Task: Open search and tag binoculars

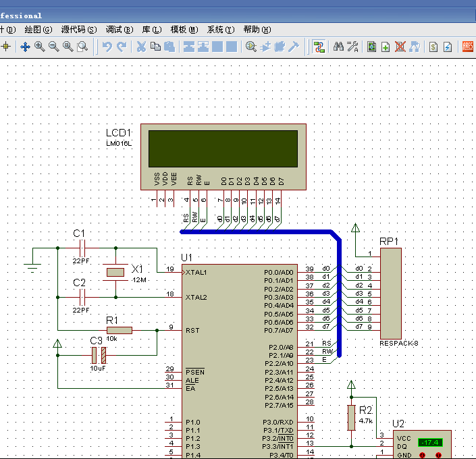Action: tap(338, 47)
